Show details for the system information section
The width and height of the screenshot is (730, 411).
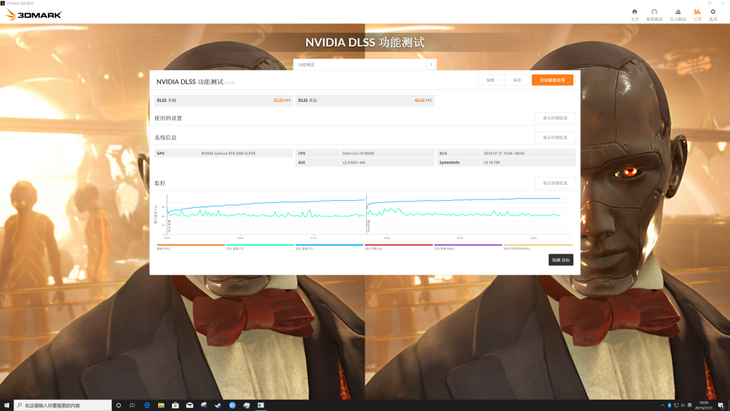(555, 137)
